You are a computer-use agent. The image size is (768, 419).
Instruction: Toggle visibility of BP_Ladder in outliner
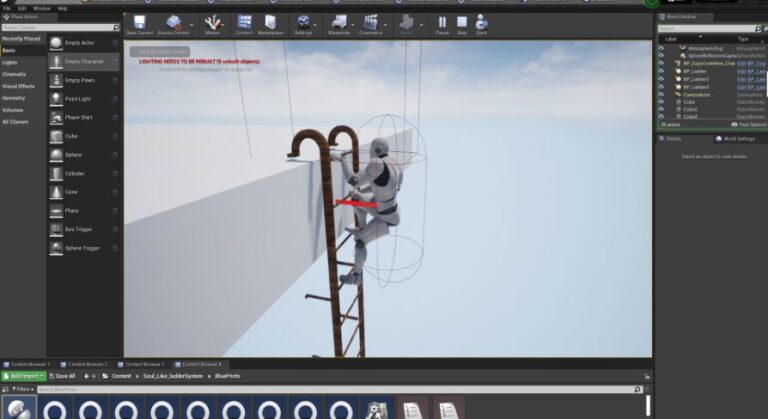coord(661,71)
